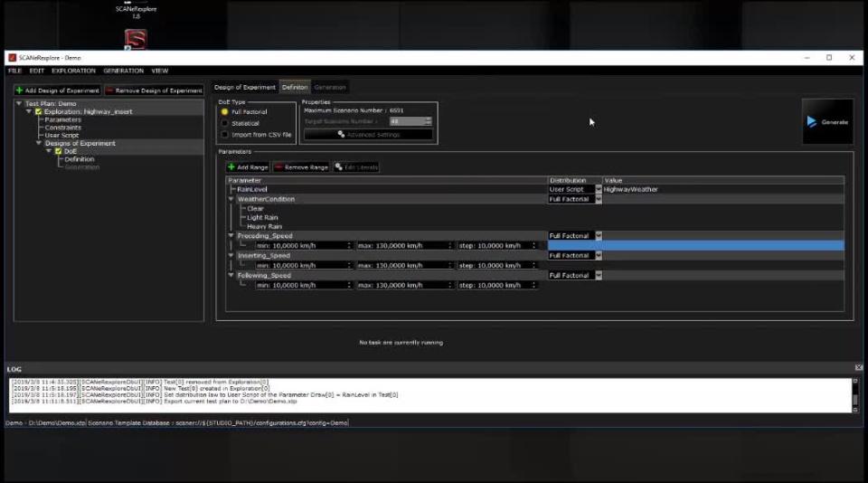Select the Definition tree item
The width and height of the screenshot is (868, 483).
pyautogui.click(x=80, y=159)
